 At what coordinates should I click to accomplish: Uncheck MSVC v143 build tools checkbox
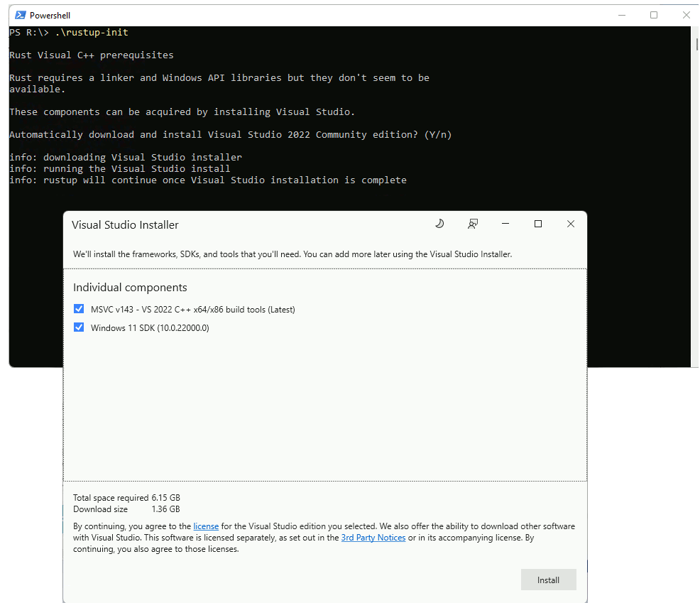[x=79, y=309]
